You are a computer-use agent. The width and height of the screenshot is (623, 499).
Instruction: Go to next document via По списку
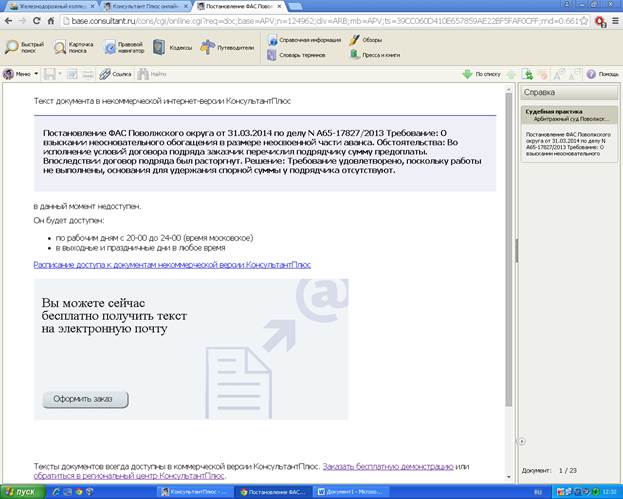(481, 74)
